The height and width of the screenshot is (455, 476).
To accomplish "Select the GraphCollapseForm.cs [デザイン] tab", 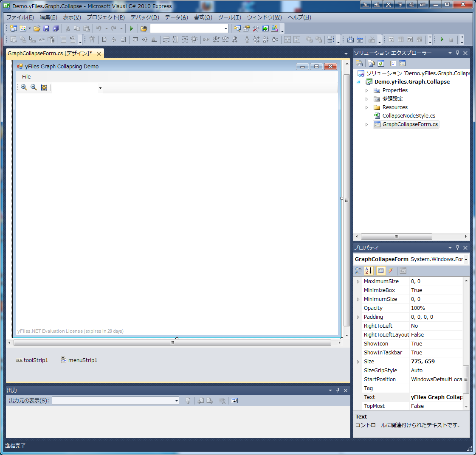I will pos(50,53).
